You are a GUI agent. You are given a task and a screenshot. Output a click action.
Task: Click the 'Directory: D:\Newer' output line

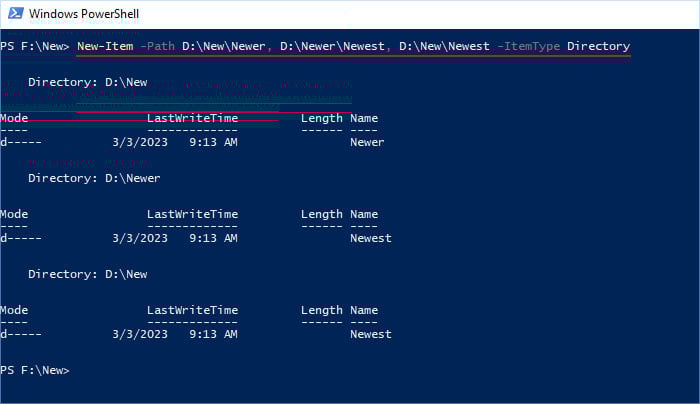point(94,178)
